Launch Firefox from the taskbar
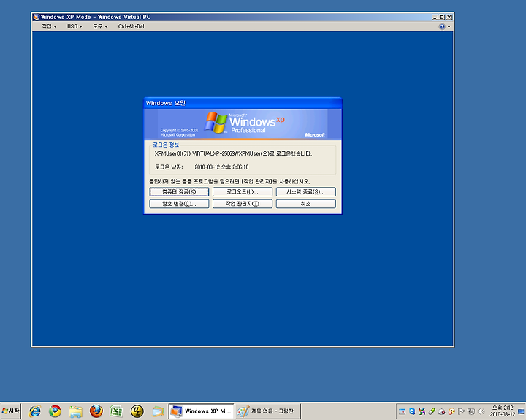 click(96, 411)
